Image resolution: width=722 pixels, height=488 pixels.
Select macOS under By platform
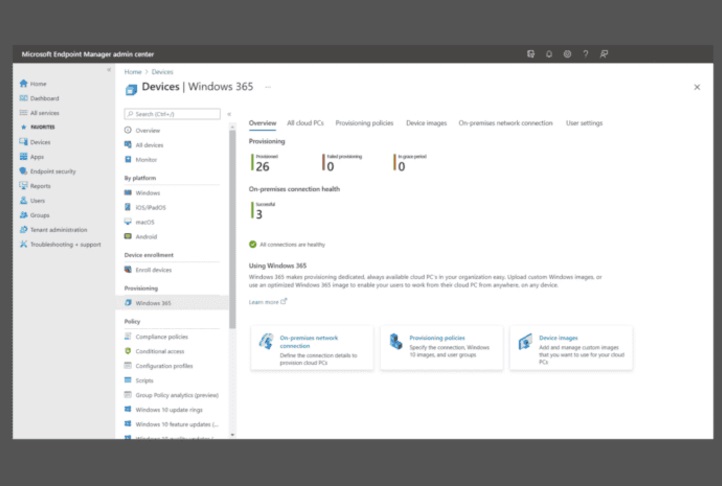coord(139,222)
